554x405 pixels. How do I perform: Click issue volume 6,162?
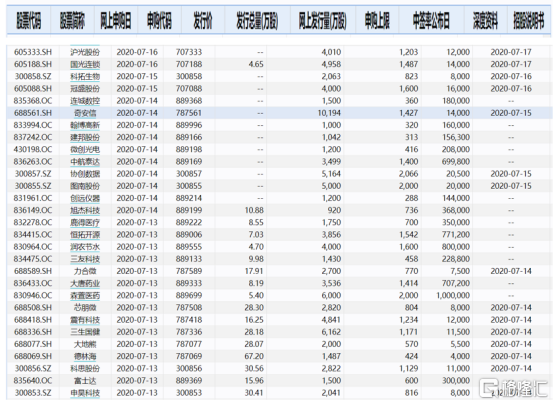[x=331, y=332]
